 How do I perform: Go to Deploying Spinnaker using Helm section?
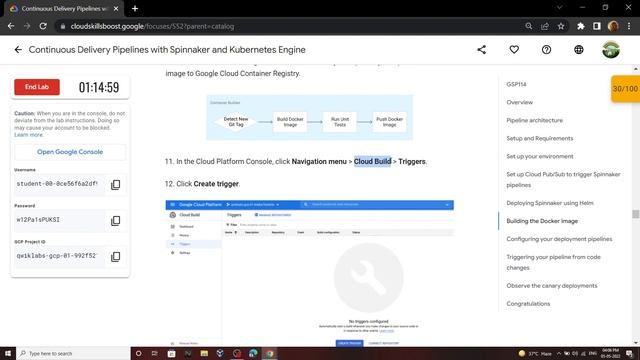coord(550,203)
